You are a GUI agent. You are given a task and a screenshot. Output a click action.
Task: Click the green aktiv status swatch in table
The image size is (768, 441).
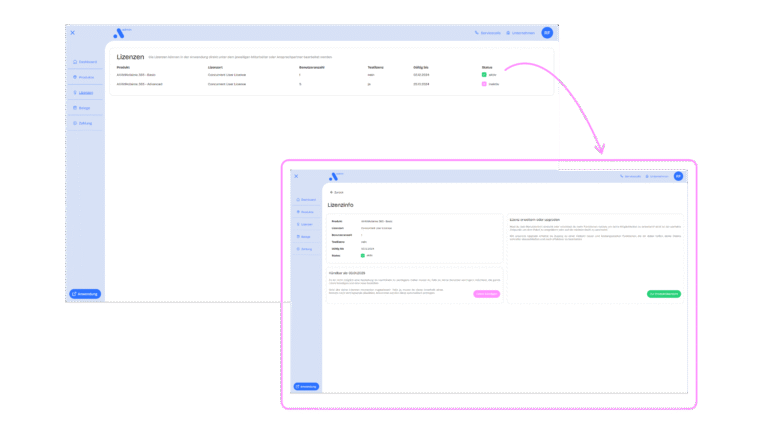point(484,75)
